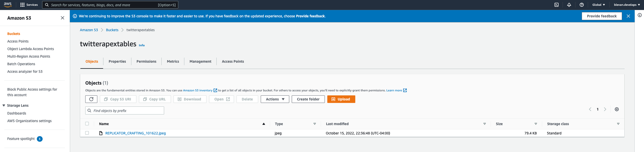644x152 pixels.
Task: Click the Copy URL button
Action: click(x=155, y=99)
